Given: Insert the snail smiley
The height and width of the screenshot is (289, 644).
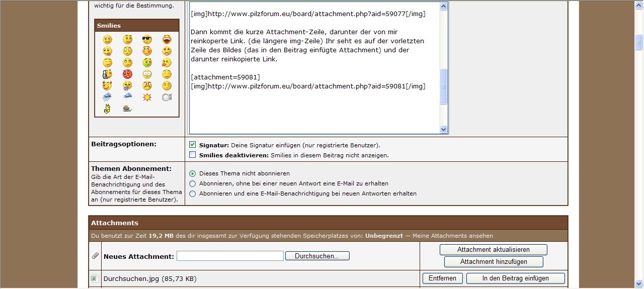Looking at the screenshot, I should (127, 109).
